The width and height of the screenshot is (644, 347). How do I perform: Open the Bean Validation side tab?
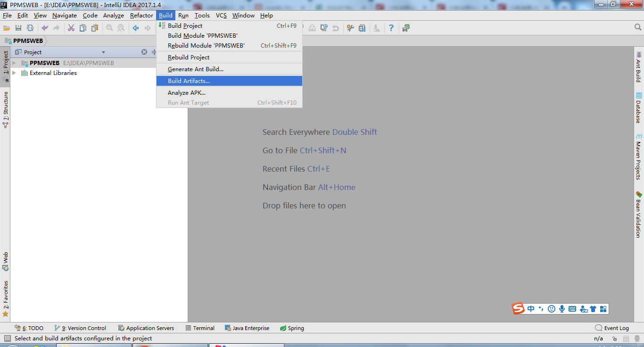[639, 214]
